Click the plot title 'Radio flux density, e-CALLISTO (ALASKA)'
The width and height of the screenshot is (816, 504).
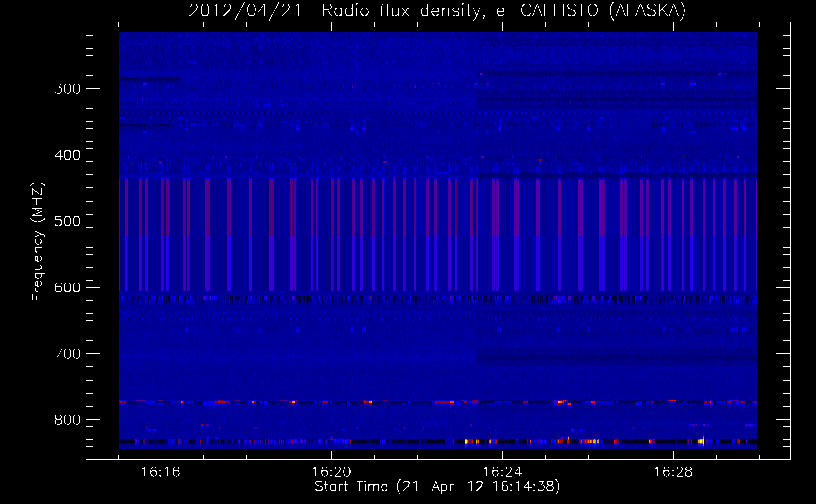[503, 11]
